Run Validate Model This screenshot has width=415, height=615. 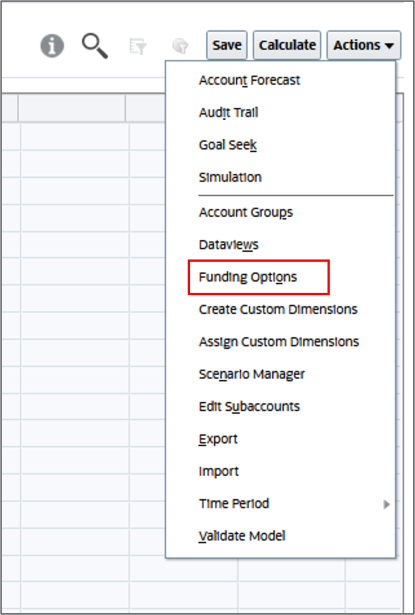[242, 536]
